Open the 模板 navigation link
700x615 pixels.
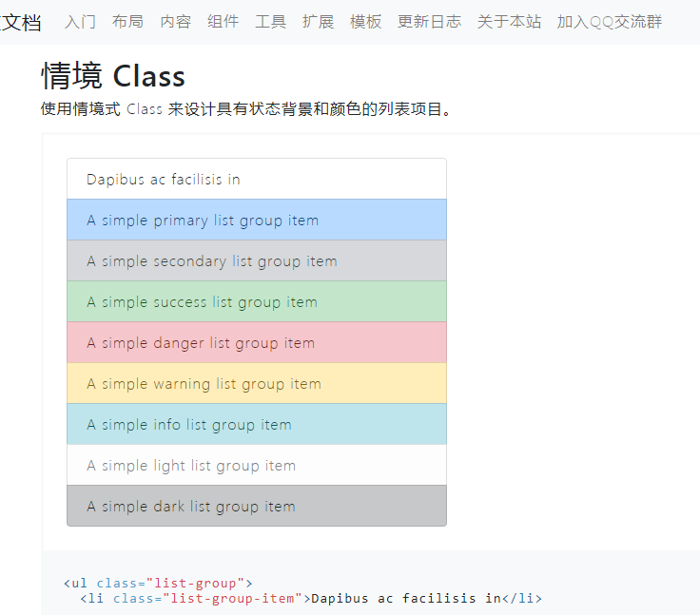pyautogui.click(x=365, y=22)
